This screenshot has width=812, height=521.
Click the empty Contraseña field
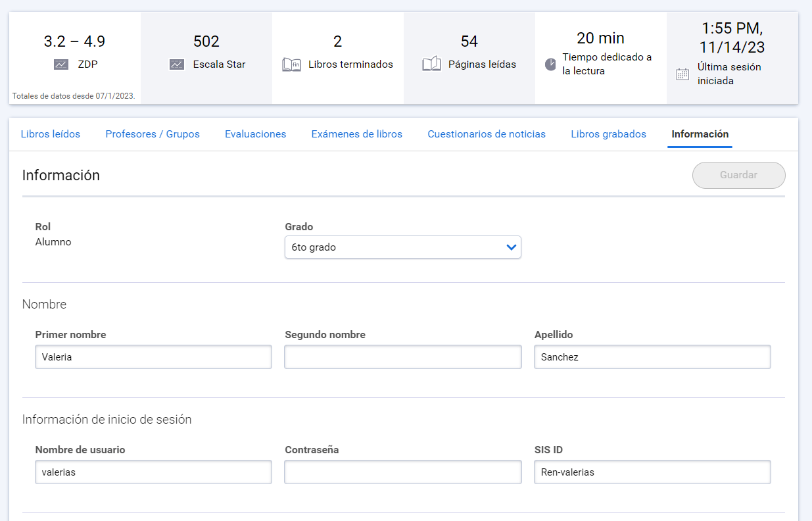pos(403,472)
